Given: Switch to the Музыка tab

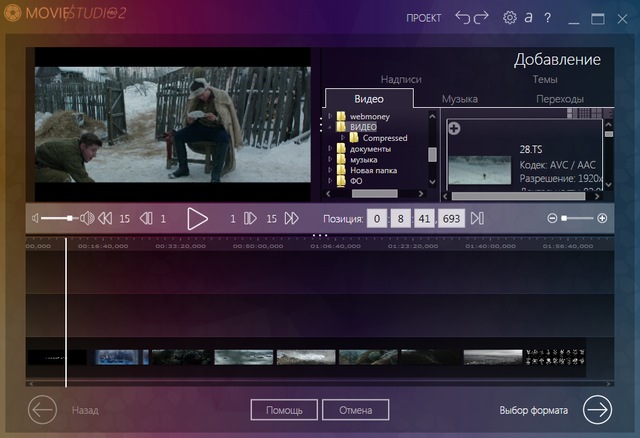Looking at the screenshot, I should (460, 99).
